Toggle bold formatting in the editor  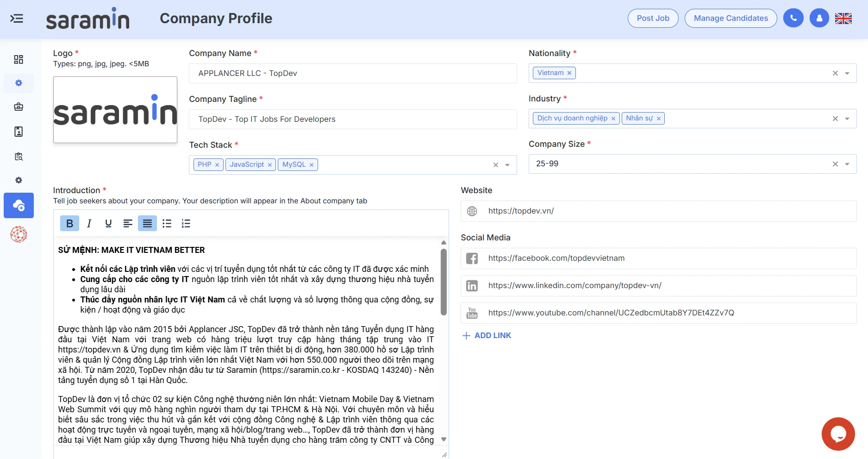pyautogui.click(x=69, y=224)
